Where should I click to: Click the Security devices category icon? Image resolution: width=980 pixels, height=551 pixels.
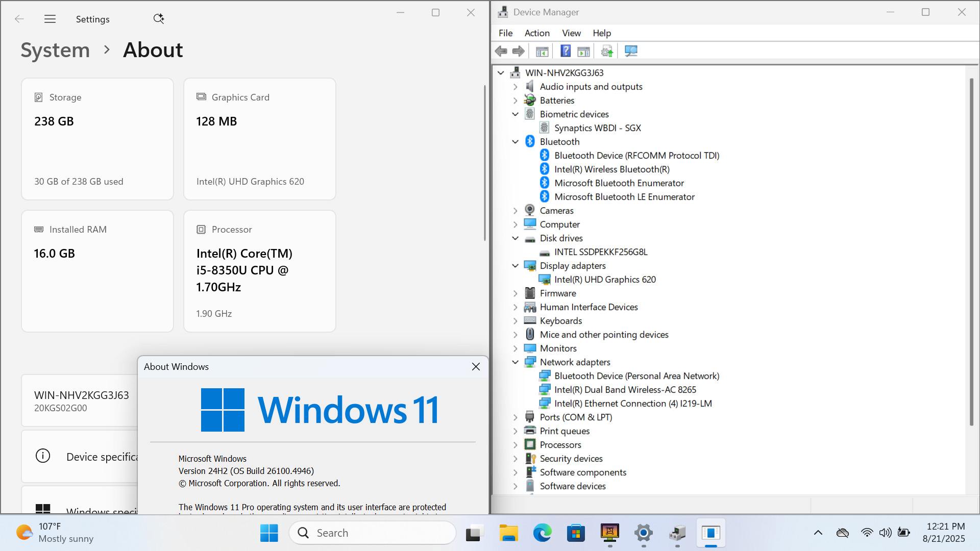530,459
